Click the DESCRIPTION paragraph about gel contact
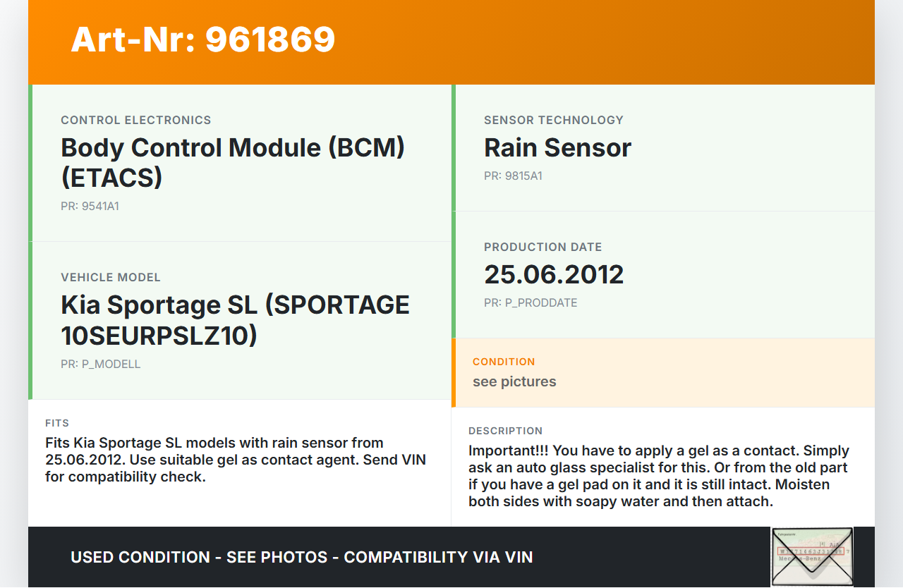This screenshot has height=588, width=903. [x=659, y=476]
